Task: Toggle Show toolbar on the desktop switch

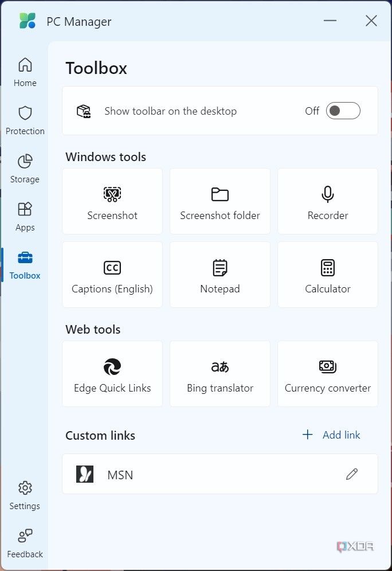Action: [343, 111]
